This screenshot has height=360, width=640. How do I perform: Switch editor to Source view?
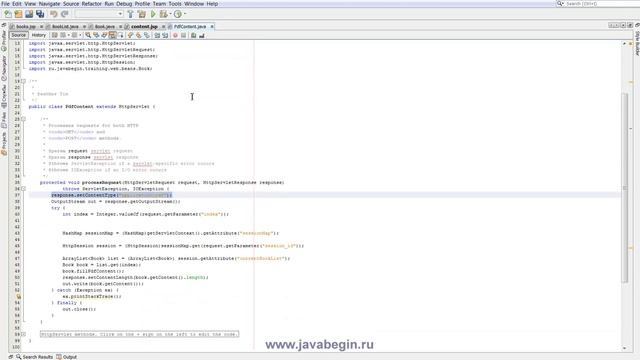click(18, 36)
